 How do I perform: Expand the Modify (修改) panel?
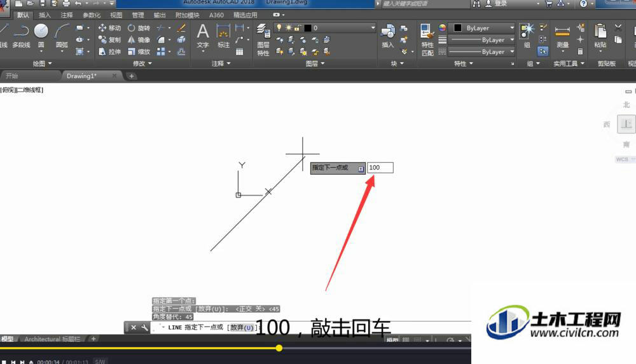(142, 64)
